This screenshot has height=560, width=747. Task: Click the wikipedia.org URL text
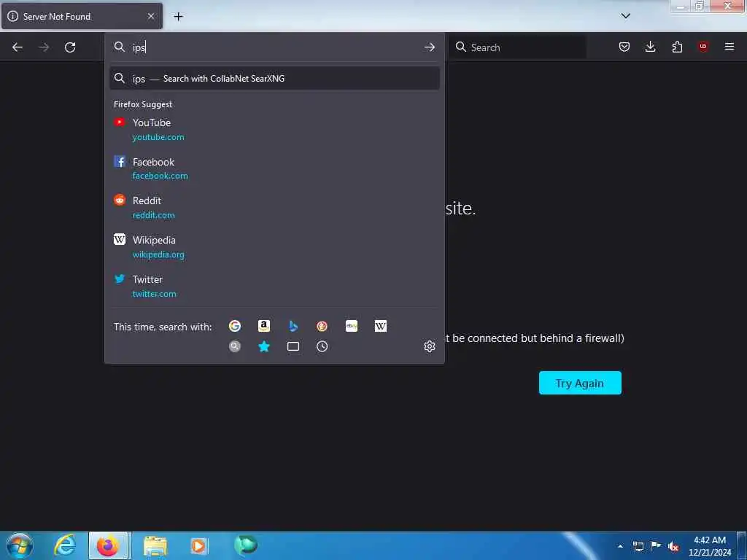click(158, 254)
